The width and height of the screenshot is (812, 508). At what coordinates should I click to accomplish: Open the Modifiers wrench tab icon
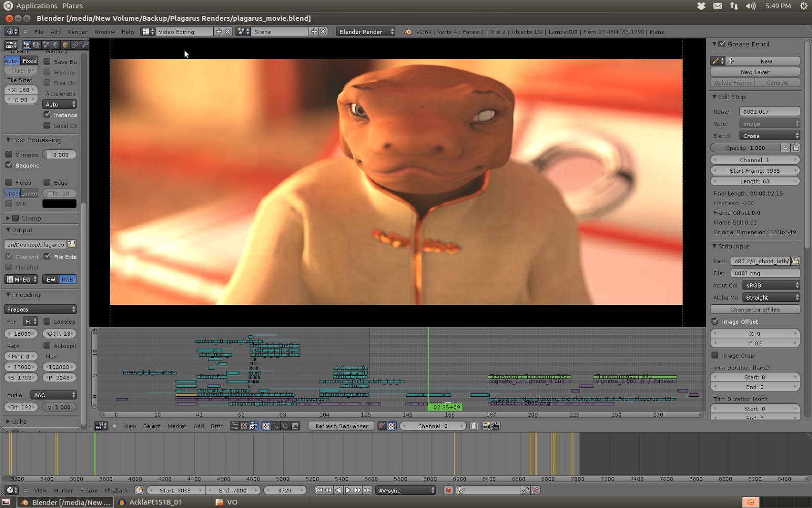[x=84, y=45]
